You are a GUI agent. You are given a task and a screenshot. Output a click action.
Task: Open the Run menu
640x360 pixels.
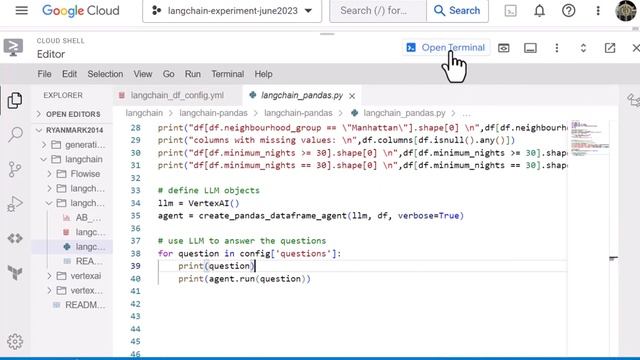193,74
